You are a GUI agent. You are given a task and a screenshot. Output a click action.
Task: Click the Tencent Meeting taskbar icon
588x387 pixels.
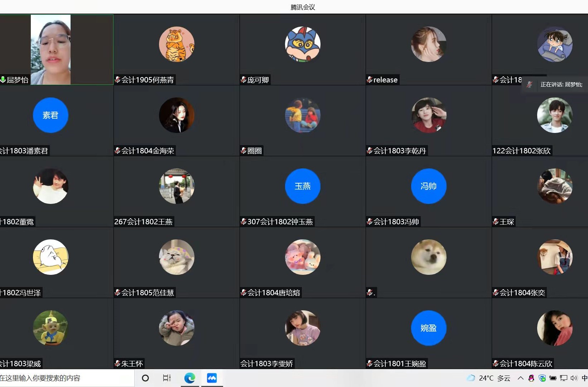click(212, 378)
